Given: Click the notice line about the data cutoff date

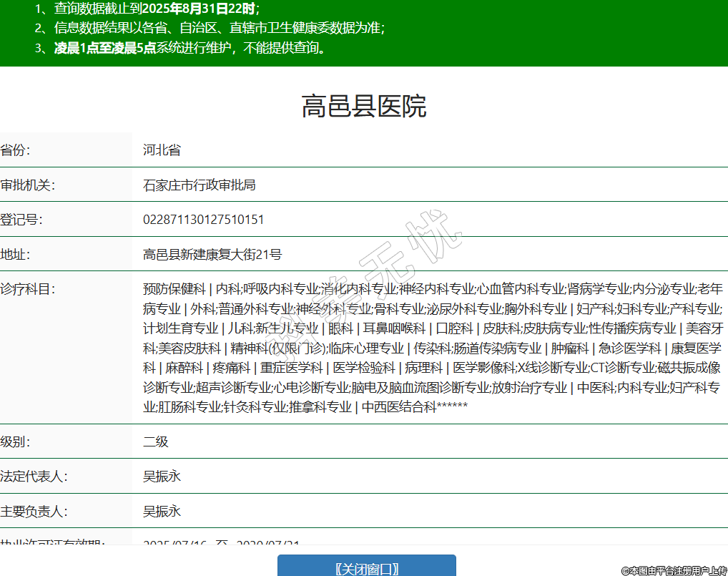Looking at the screenshot, I should [x=147, y=9].
